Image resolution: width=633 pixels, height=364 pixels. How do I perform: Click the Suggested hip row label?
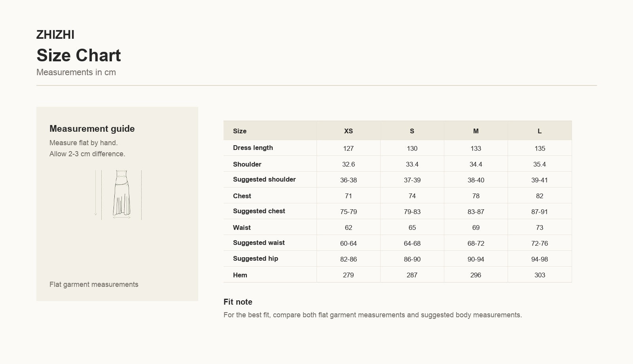tap(256, 258)
